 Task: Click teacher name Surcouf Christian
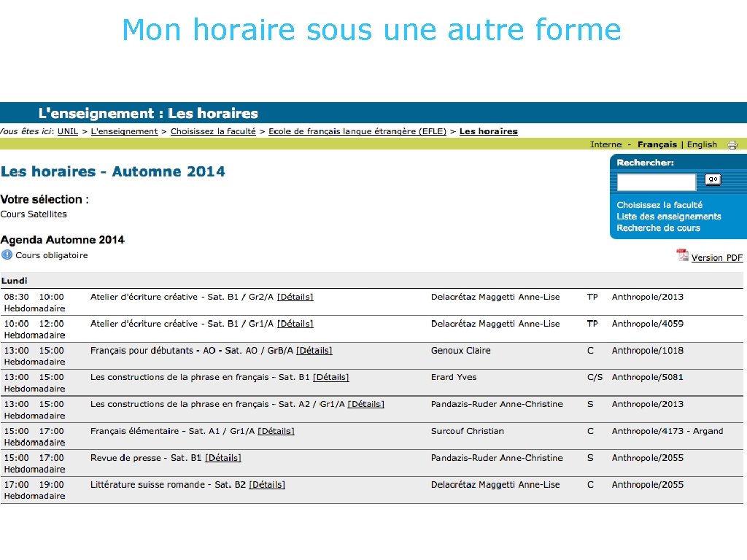(x=468, y=431)
